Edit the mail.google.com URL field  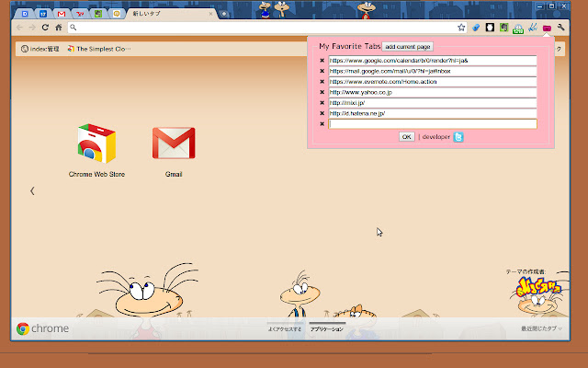[433, 71]
